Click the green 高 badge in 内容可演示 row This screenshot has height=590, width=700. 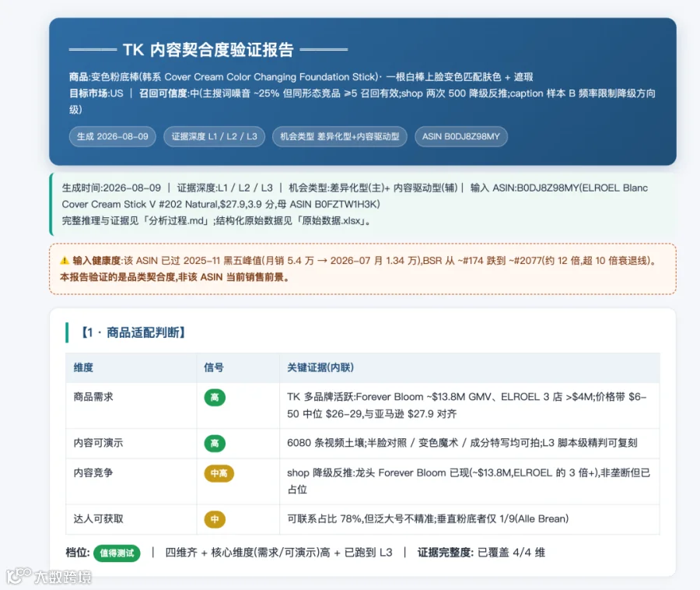point(215,444)
